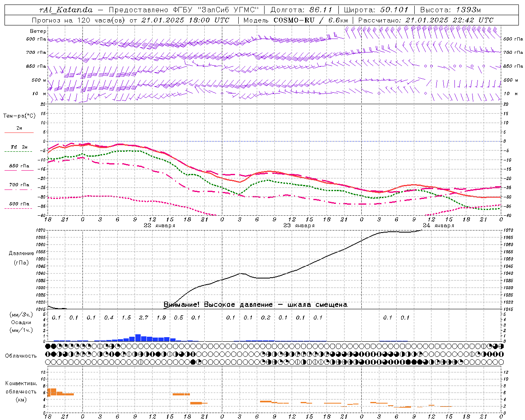Click the 0.4 precipitation value
This screenshot has height=420, width=525.
coord(109,317)
